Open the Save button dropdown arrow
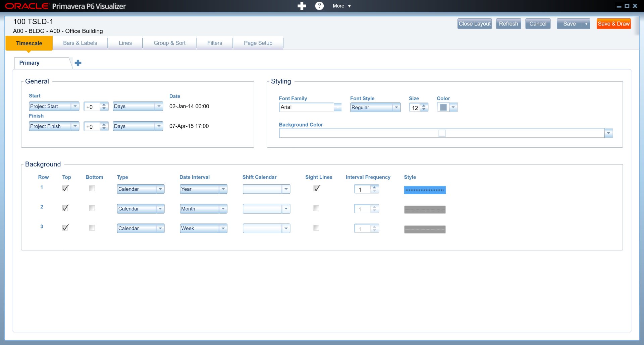The image size is (644, 345). [x=586, y=24]
